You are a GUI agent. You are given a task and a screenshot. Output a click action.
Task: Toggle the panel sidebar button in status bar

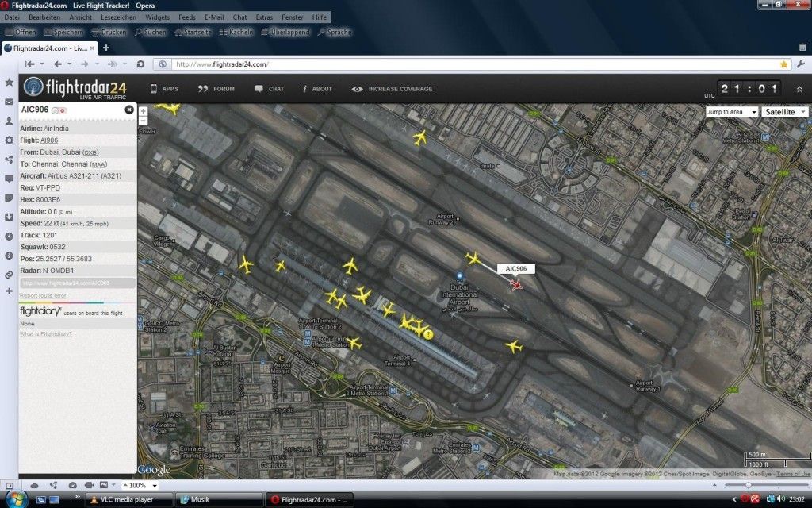10,486
